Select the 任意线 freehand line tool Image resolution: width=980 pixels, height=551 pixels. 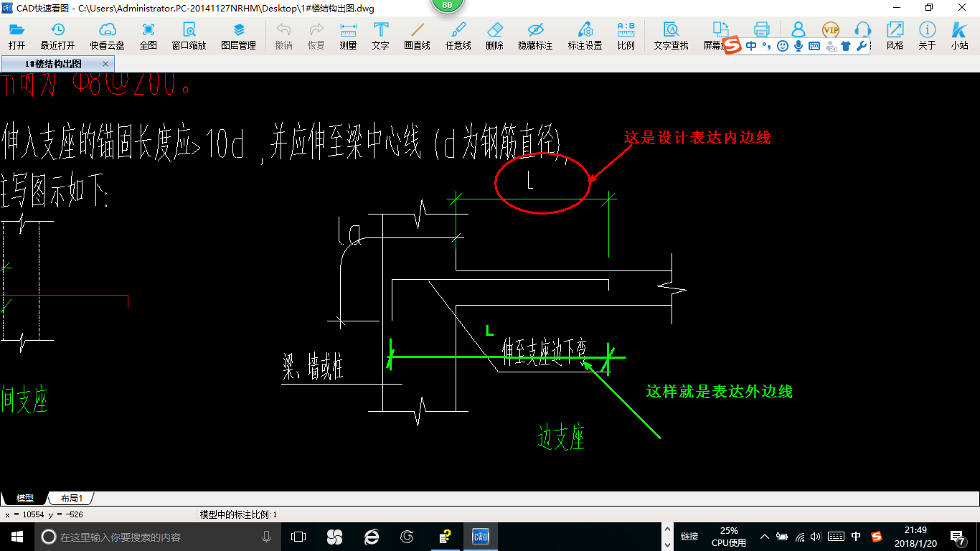coord(458,36)
